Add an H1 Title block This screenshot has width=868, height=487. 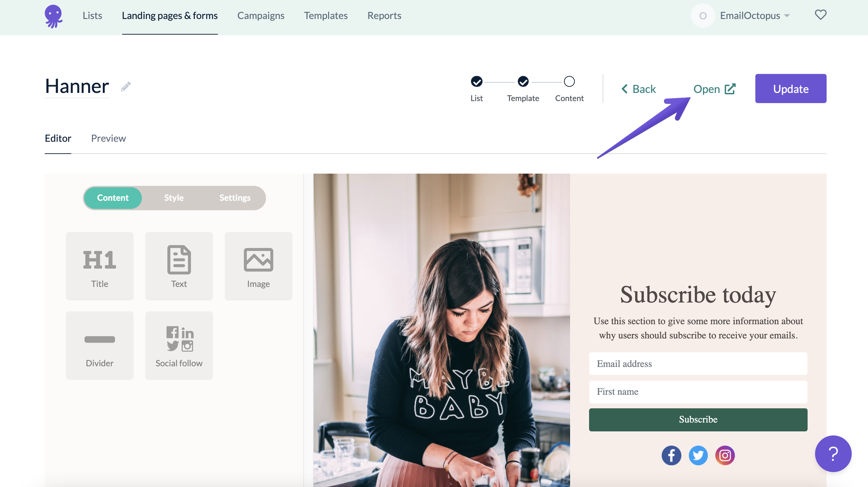click(x=100, y=266)
